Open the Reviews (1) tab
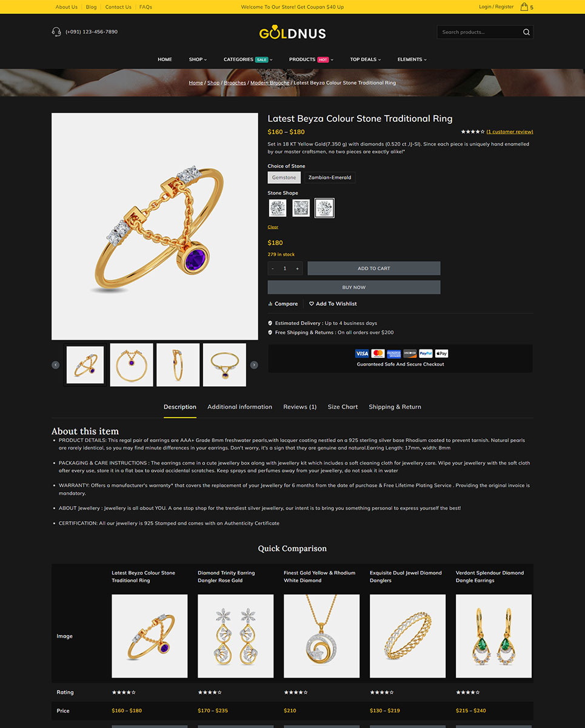 click(x=300, y=407)
